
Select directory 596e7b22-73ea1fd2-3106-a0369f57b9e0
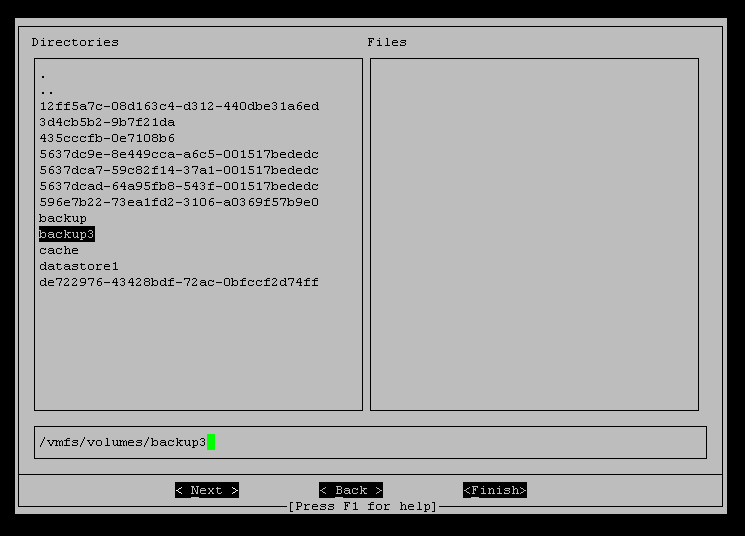click(179, 202)
